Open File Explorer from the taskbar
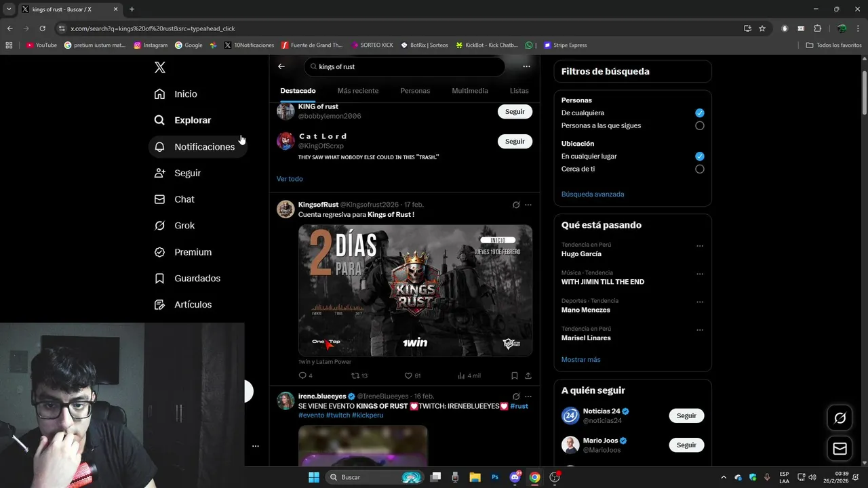 coord(475,477)
